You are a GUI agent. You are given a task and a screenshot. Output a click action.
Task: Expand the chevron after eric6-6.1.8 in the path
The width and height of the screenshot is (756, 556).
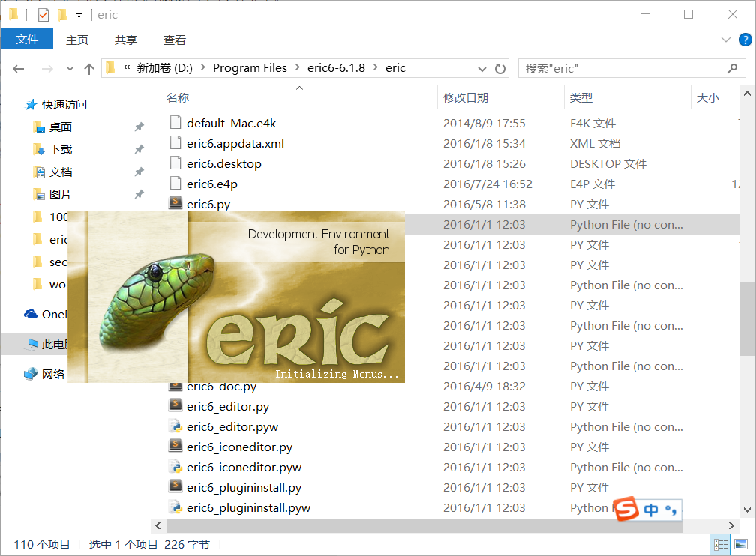pos(375,68)
